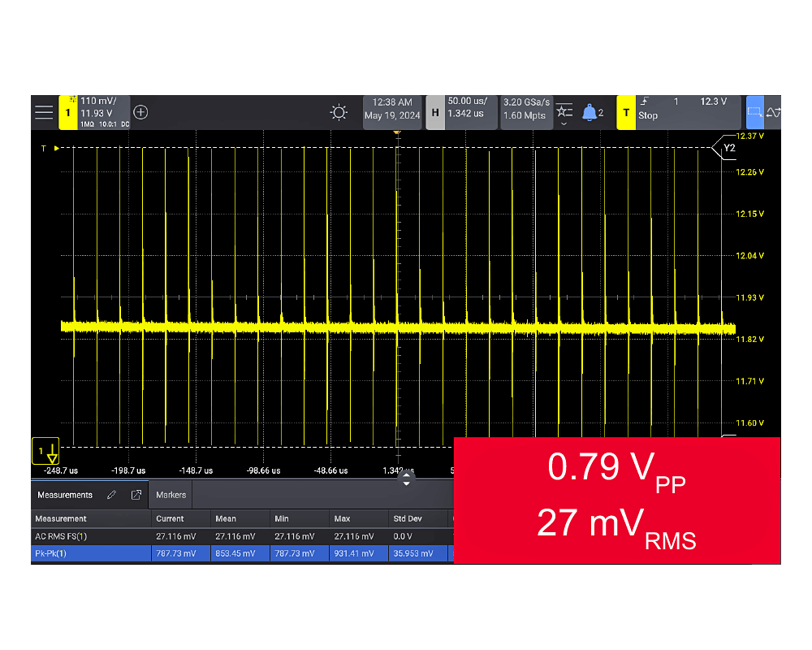
Task: Select the Pk-Pk(1) measurement row
Action: [91, 553]
